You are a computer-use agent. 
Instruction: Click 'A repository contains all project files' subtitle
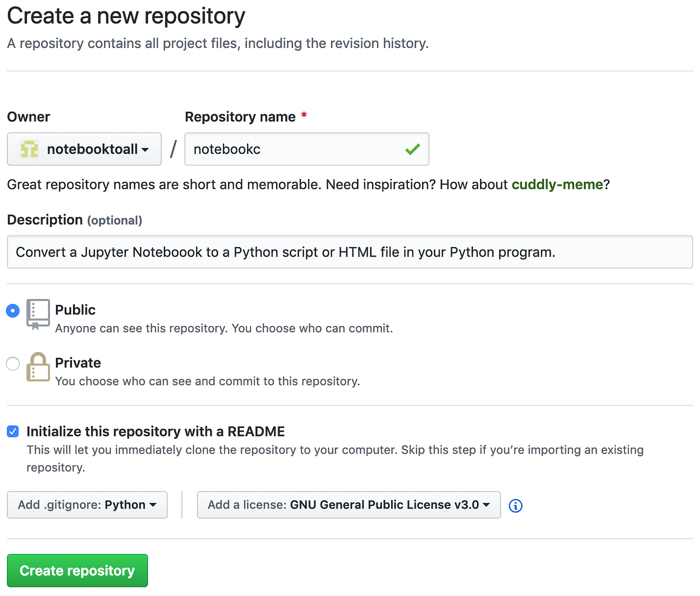click(217, 43)
